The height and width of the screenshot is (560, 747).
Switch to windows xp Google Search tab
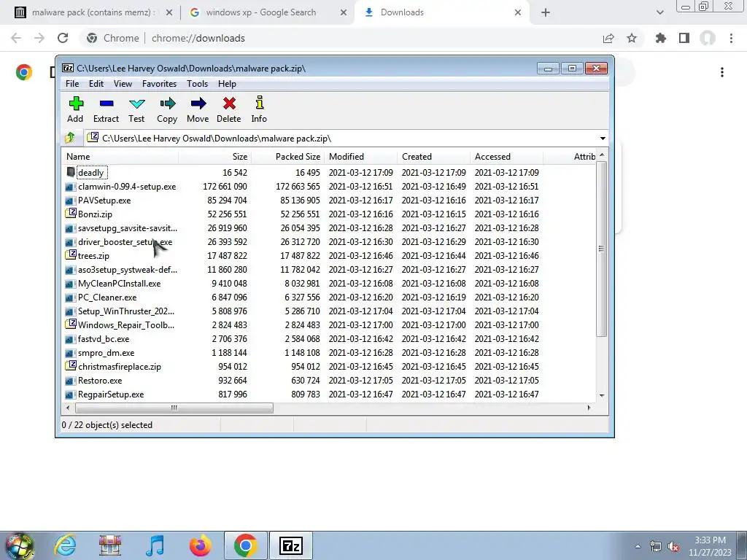coord(260,12)
